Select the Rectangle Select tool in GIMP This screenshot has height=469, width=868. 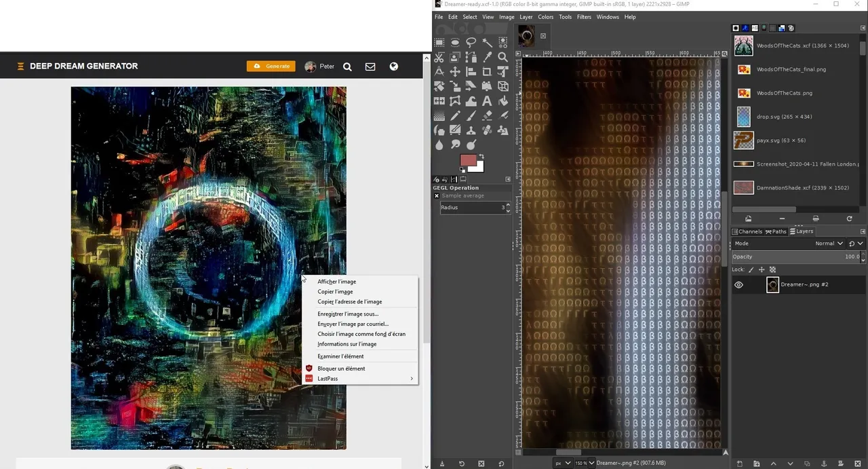[439, 43]
